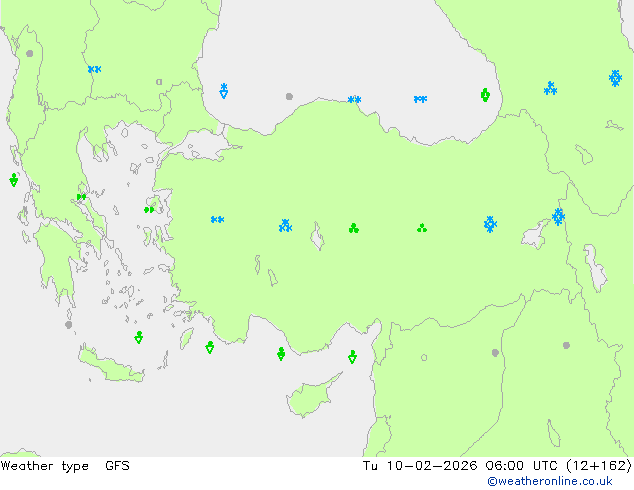Click the grey dot south of the Peloponnese

69,325
